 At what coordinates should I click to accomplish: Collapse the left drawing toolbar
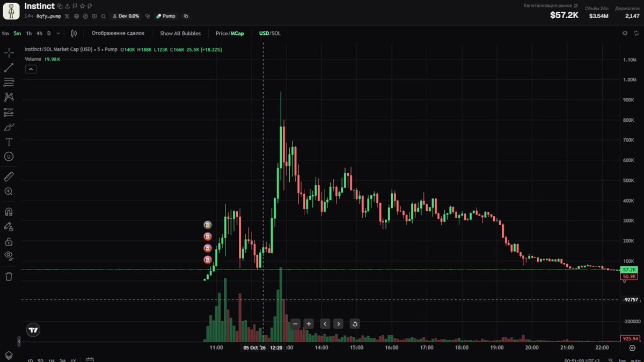click(x=19, y=341)
